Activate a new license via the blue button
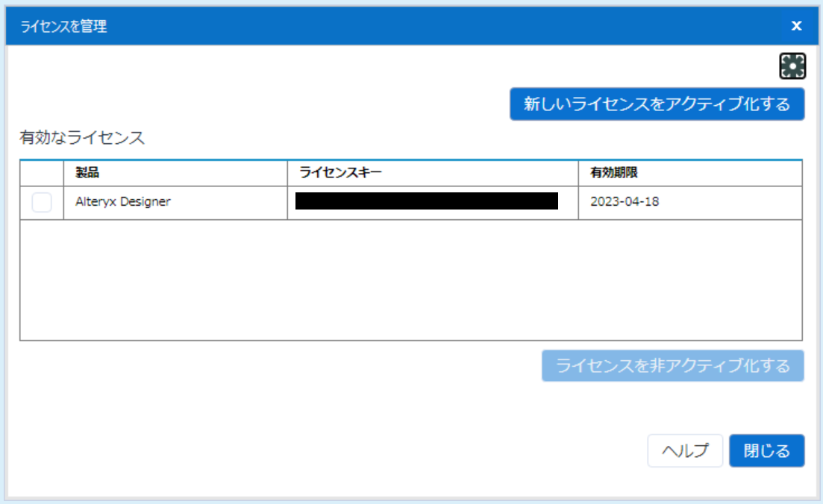 (657, 104)
